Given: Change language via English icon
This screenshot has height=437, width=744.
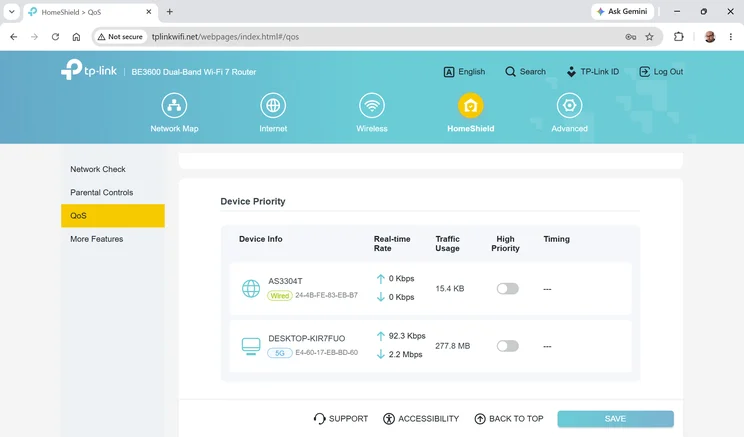Looking at the screenshot, I should tap(464, 72).
